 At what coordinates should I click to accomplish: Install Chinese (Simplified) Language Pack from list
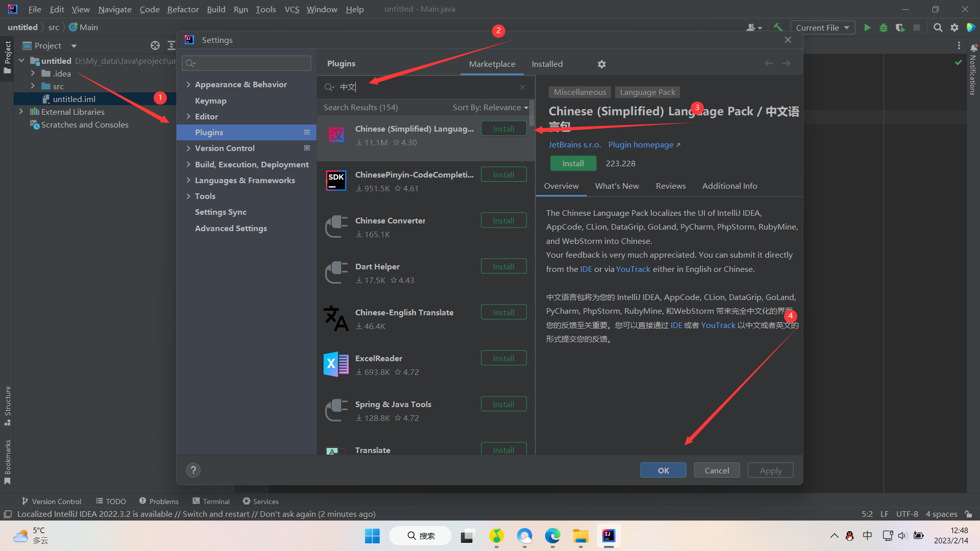(x=503, y=129)
